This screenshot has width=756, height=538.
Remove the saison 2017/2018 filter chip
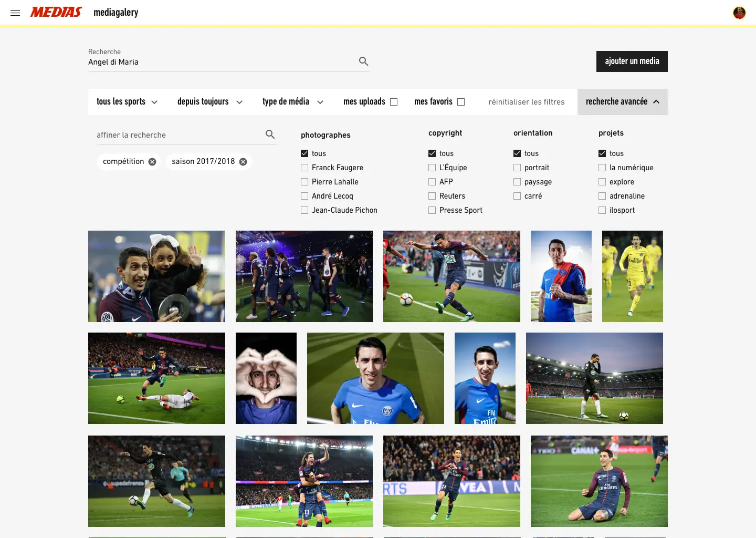tap(243, 162)
